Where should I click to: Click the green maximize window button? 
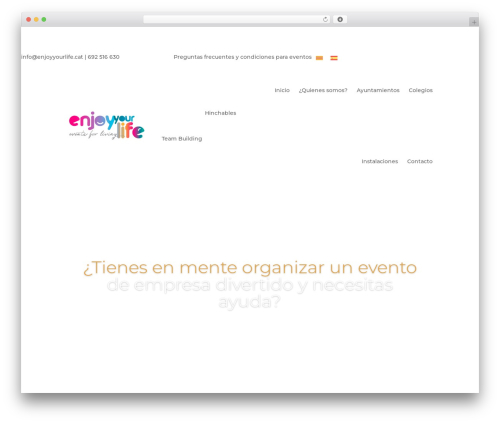(44, 20)
